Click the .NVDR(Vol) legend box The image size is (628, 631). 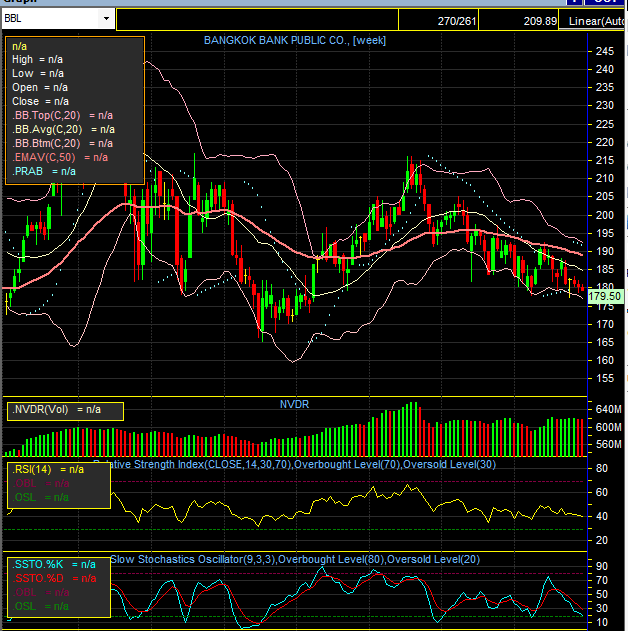pos(65,410)
